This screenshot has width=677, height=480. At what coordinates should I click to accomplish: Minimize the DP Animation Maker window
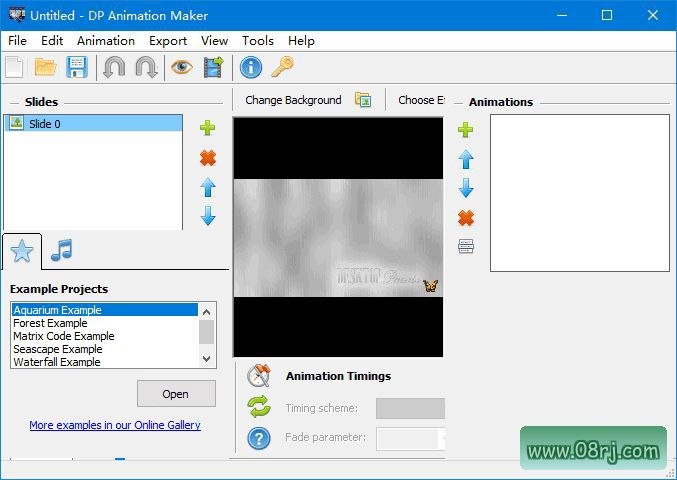(562, 15)
